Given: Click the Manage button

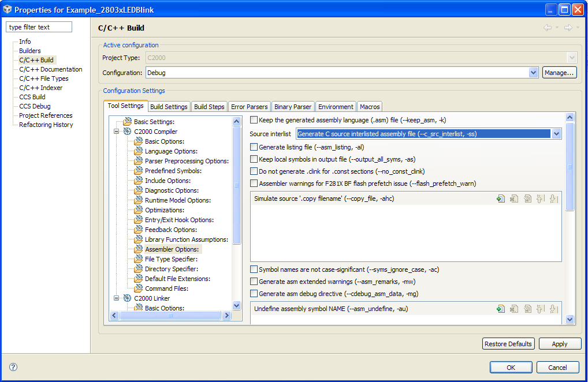Looking at the screenshot, I should [560, 72].
